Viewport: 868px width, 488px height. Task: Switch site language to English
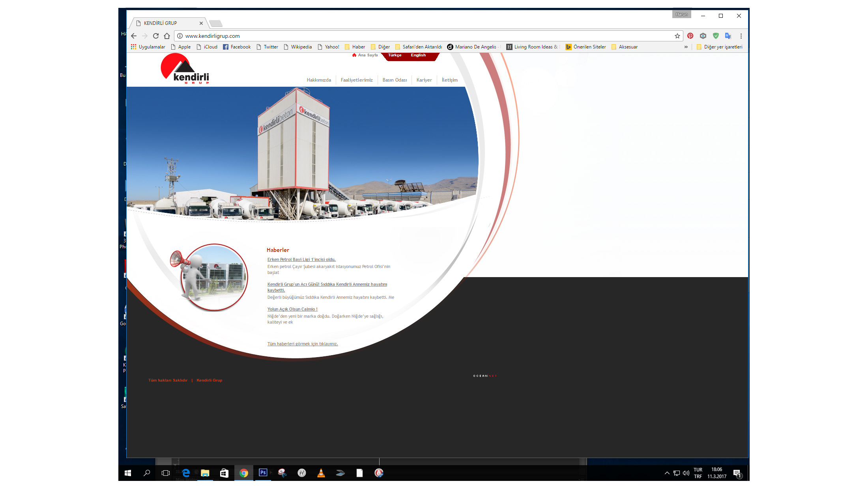418,55
